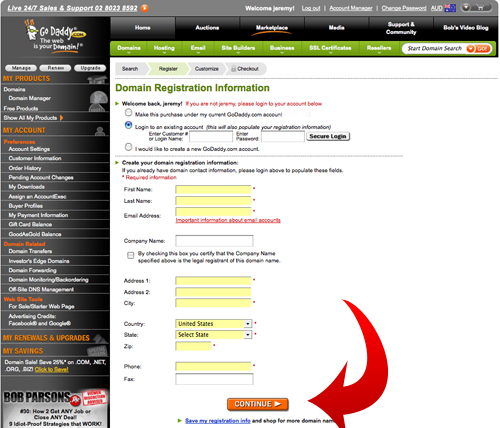Click the My Account person icon
The height and width of the screenshot is (428, 500).
[100, 131]
